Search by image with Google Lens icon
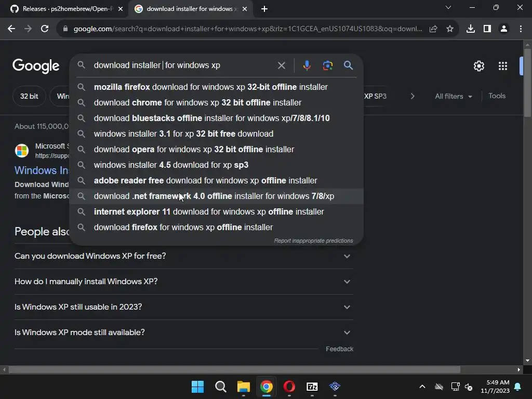532x399 pixels. pos(327,65)
